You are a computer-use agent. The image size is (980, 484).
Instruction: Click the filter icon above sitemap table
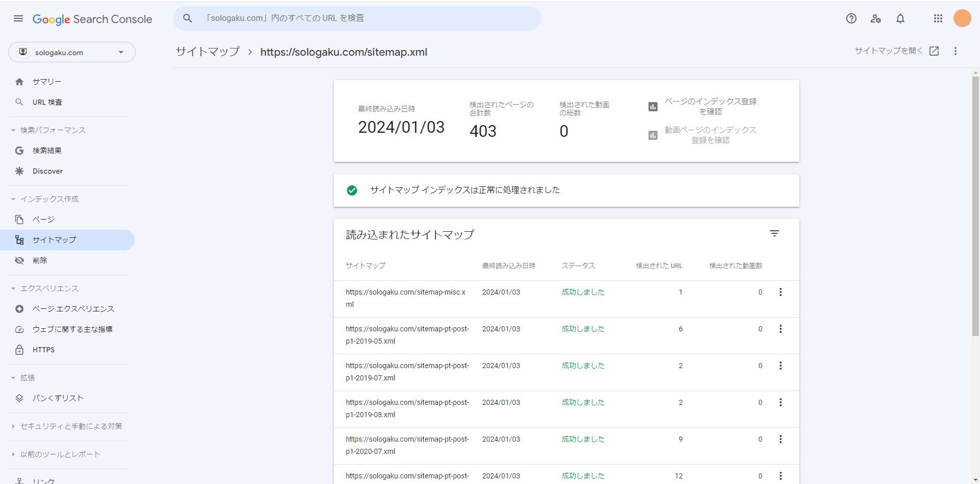pyautogui.click(x=774, y=234)
